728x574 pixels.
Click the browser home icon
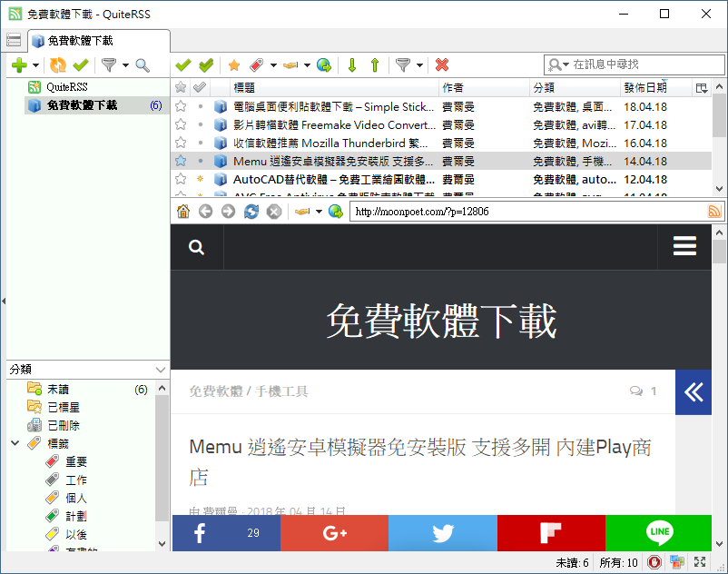tap(183, 212)
